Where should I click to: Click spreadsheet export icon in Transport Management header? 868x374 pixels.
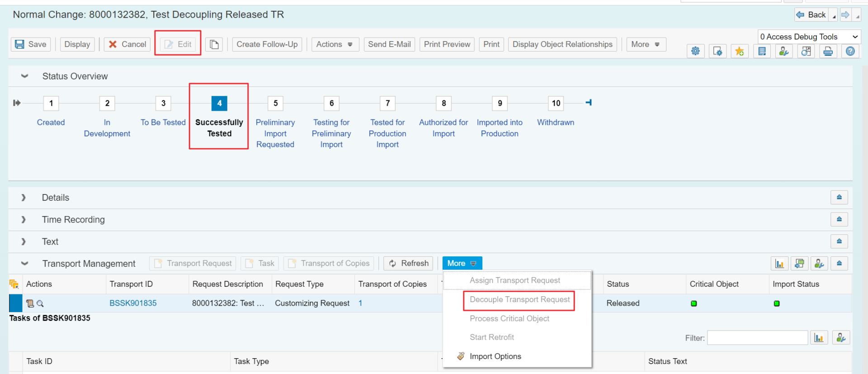tap(799, 264)
